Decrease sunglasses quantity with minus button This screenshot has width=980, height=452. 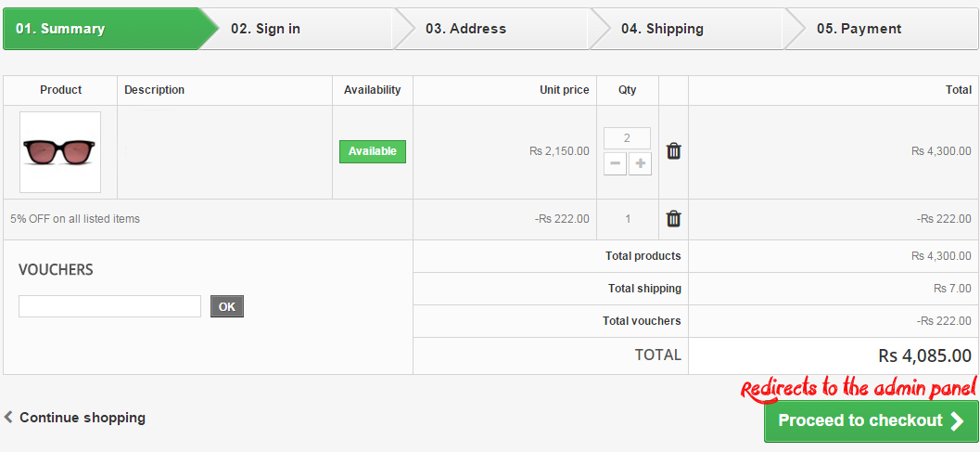point(616,163)
